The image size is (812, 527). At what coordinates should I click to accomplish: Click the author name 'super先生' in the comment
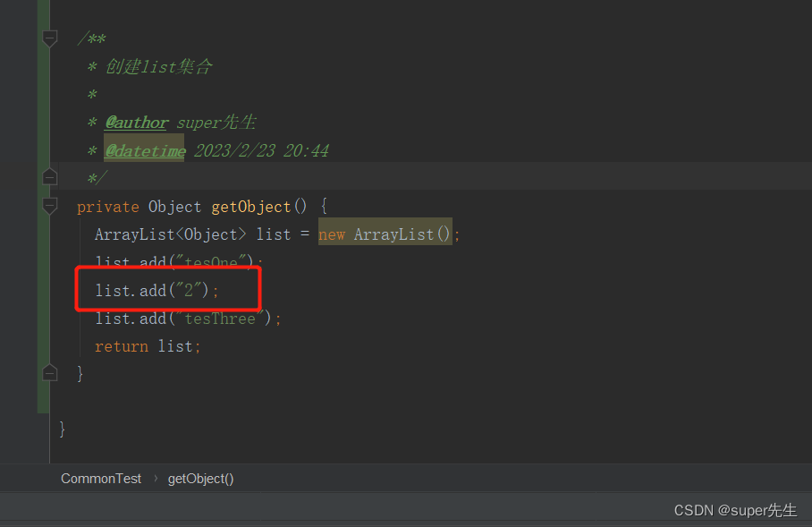click(x=216, y=123)
